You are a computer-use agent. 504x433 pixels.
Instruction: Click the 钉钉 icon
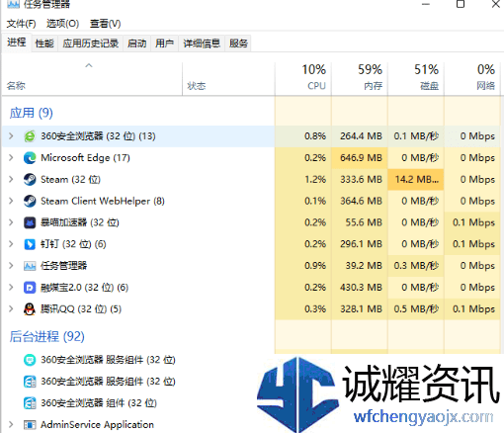[30, 244]
